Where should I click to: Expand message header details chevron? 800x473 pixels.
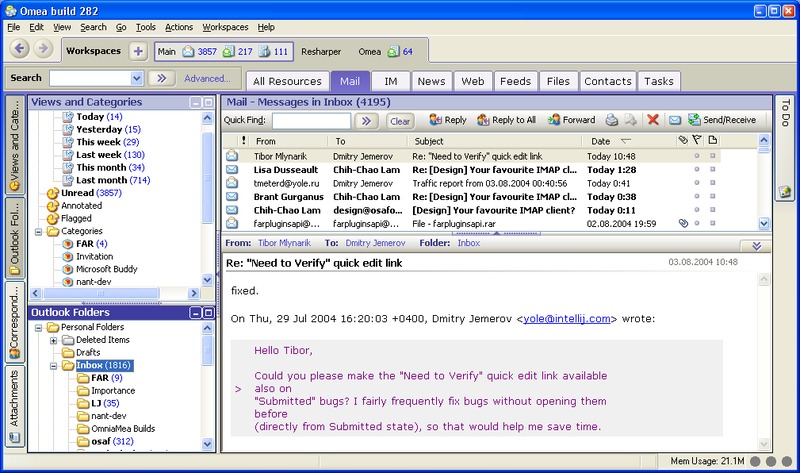pyautogui.click(x=757, y=246)
